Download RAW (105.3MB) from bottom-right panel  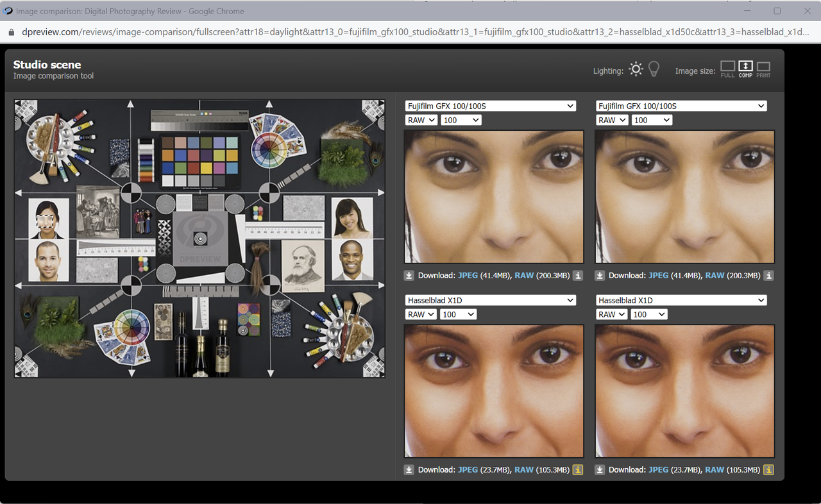715,469
